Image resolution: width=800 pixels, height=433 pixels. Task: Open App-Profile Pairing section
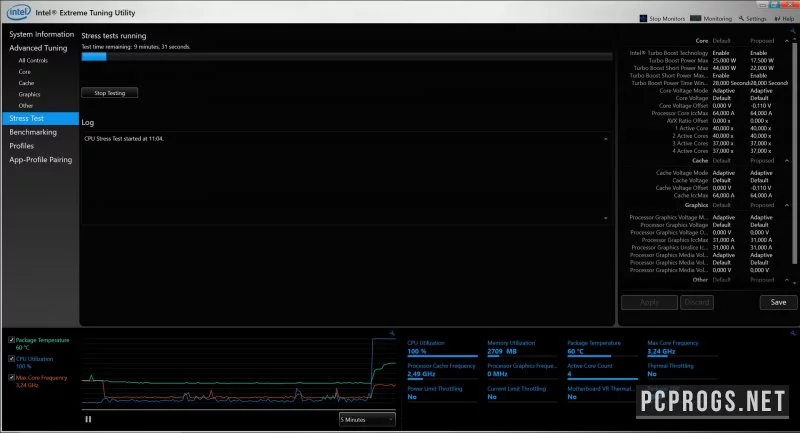tap(40, 160)
